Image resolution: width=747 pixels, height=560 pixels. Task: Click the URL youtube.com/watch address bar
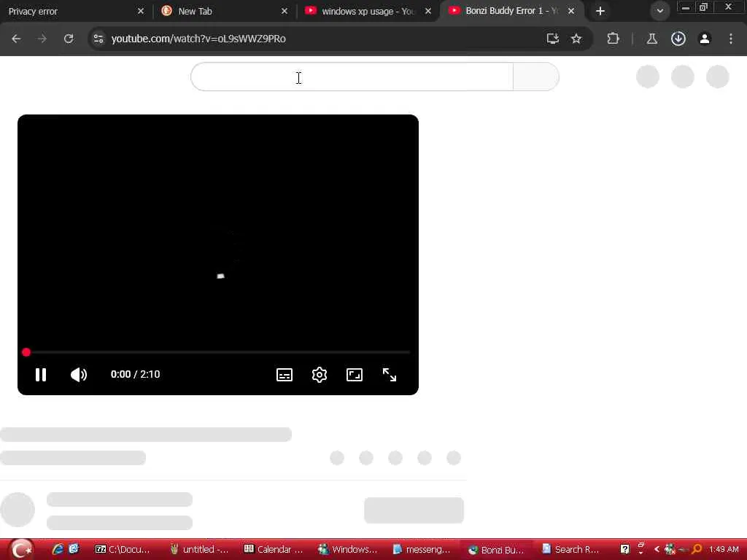[198, 39]
